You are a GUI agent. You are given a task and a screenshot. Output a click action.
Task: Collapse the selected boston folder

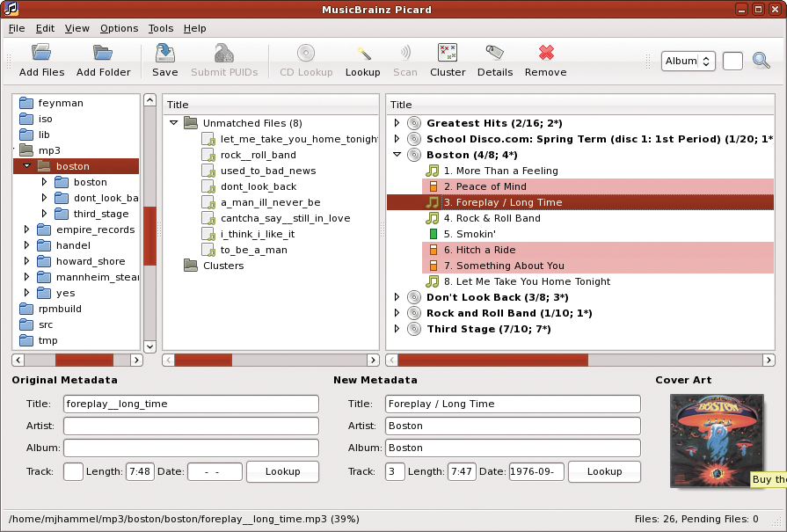(x=27, y=165)
